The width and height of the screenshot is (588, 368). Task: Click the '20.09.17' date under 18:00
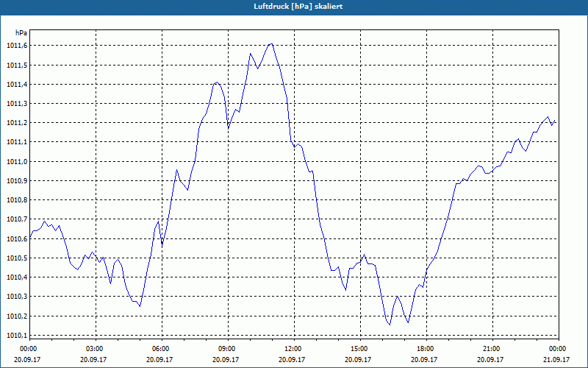[425, 359]
